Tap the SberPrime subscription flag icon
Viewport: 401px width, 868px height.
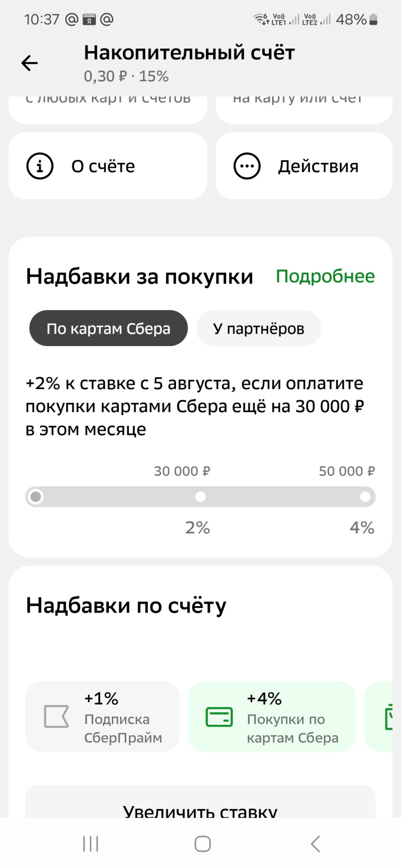[56, 717]
